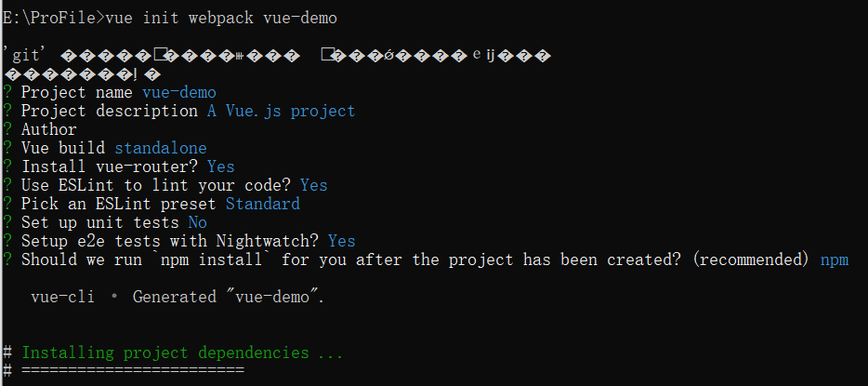Select the Project name value 'vue-demo'
Screen dimensions: 868x386
click(x=178, y=92)
